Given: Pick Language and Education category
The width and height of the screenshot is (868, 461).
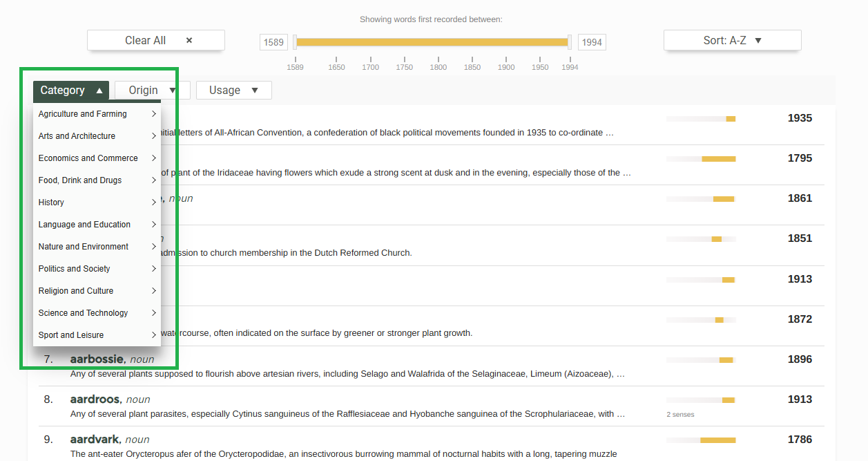Looking at the screenshot, I should [84, 225].
